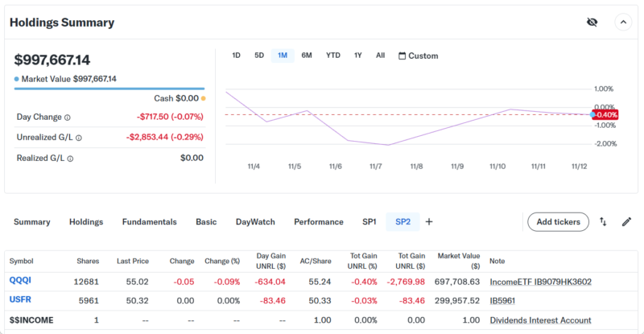Click the sort order arrows icon
The image size is (644, 334).
(x=603, y=222)
